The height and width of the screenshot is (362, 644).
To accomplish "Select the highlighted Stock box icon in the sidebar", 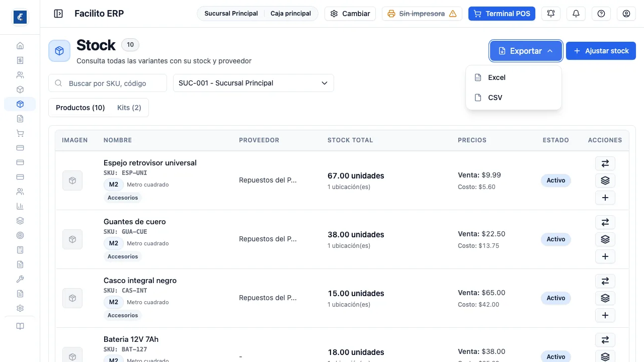I will pos(20,104).
